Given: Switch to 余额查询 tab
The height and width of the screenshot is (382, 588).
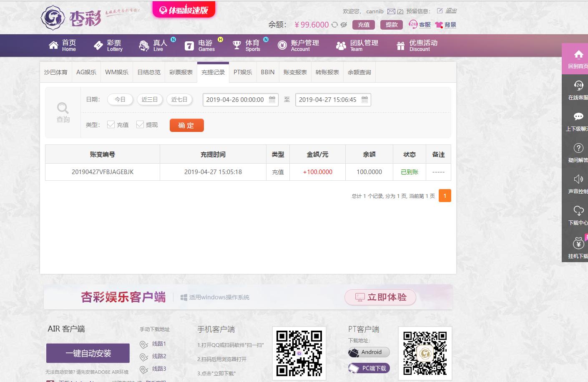Looking at the screenshot, I should pos(359,72).
